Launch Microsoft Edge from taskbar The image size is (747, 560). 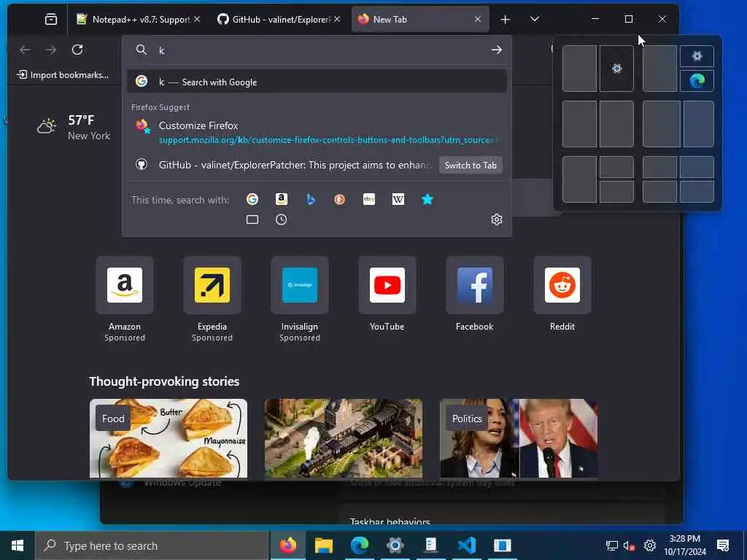360,545
